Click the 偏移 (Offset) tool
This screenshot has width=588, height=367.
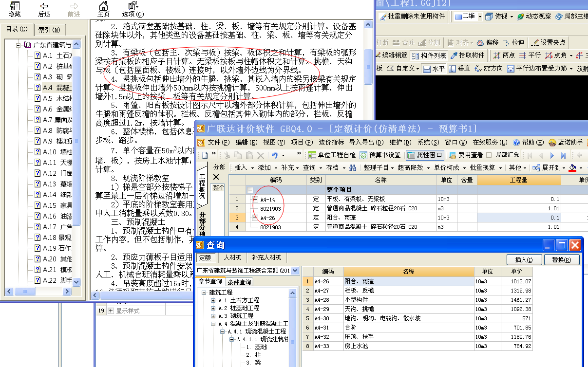(487, 42)
